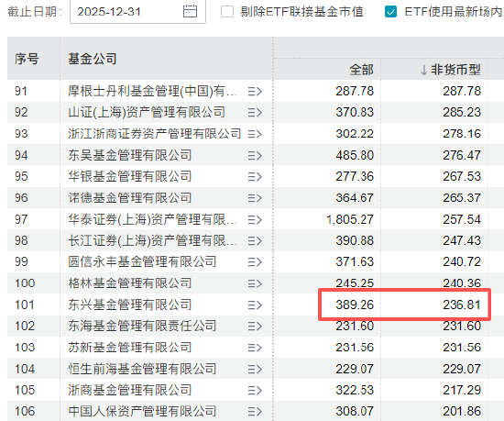Open details arrow for 东海基金管理 row
The image size is (504, 421).
255,327
